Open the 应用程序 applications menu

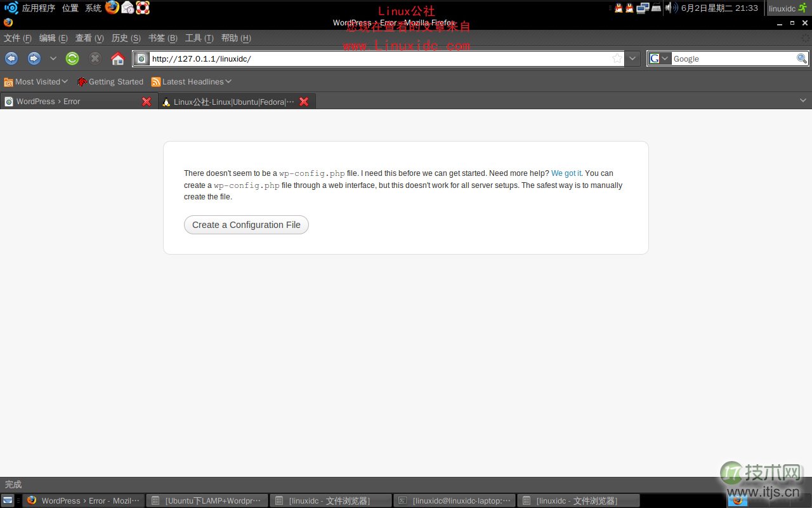pyautogui.click(x=39, y=8)
